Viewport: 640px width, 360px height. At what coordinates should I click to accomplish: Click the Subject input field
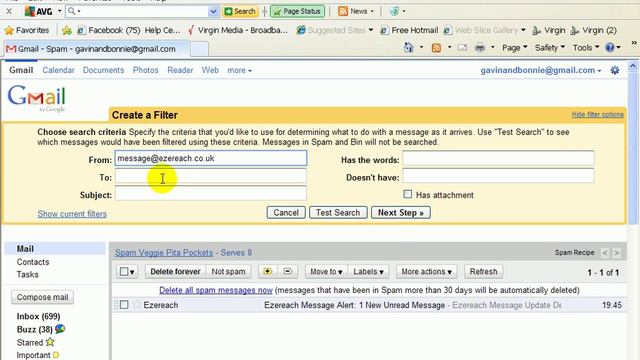pyautogui.click(x=211, y=193)
